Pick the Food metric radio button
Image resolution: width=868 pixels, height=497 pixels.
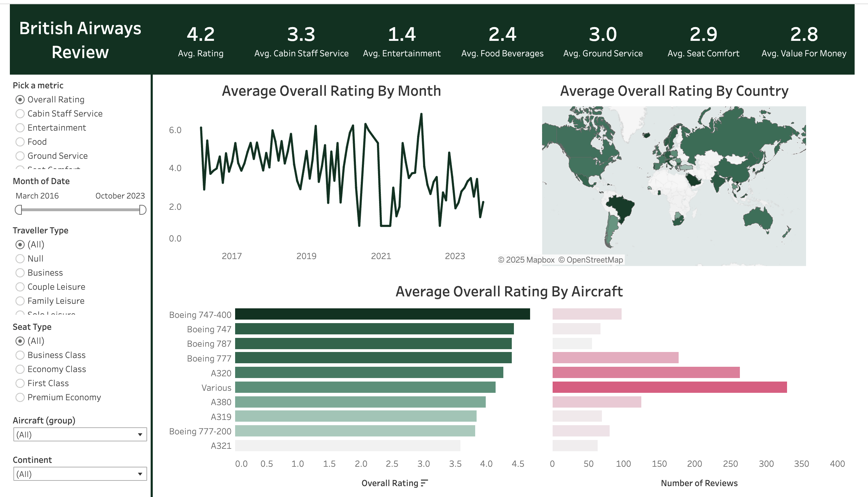point(20,142)
